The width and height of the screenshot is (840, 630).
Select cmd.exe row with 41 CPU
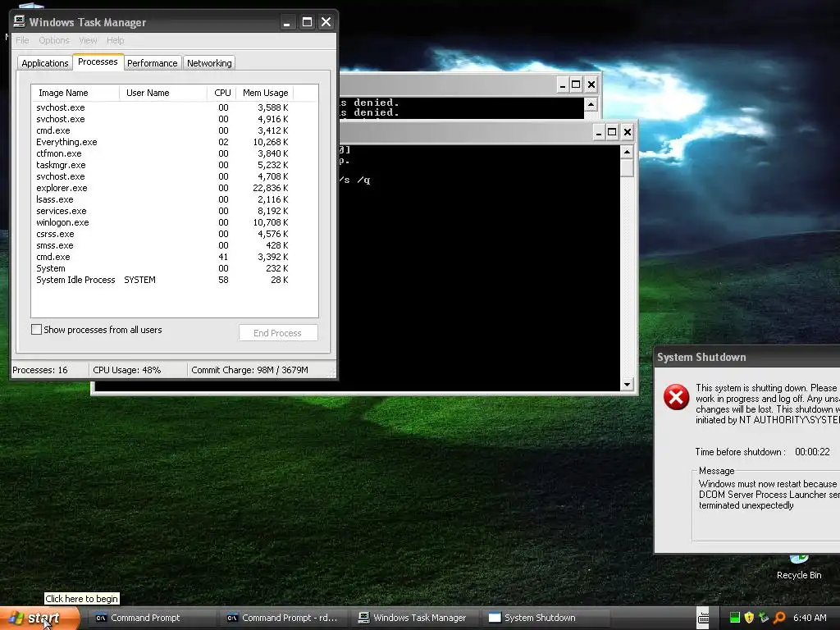click(163, 257)
